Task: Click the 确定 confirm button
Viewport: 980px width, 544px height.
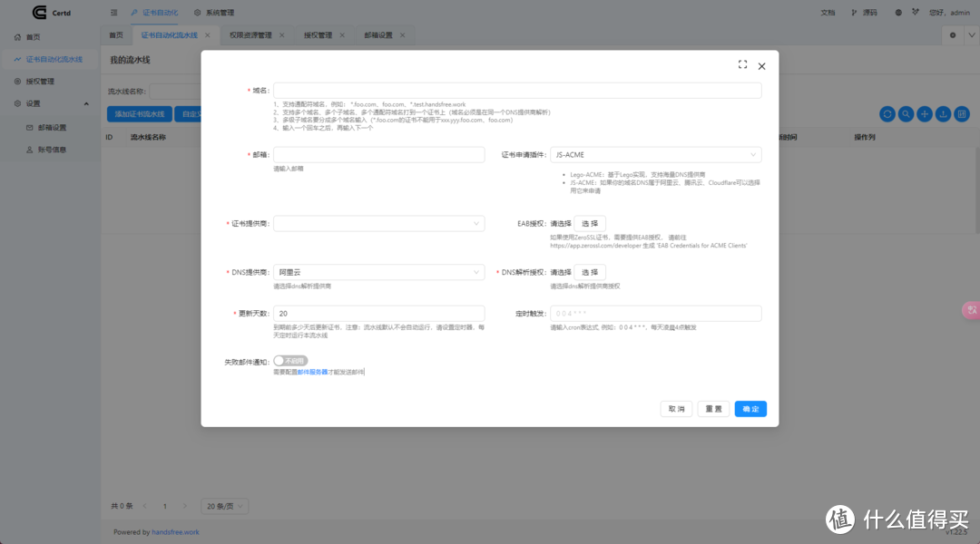Action: click(x=750, y=409)
